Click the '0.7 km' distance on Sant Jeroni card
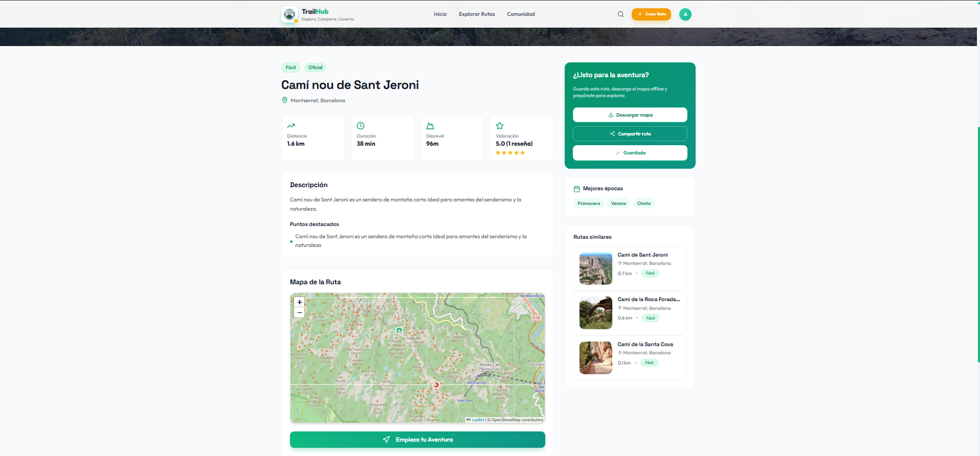980x456 pixels. 625,274
